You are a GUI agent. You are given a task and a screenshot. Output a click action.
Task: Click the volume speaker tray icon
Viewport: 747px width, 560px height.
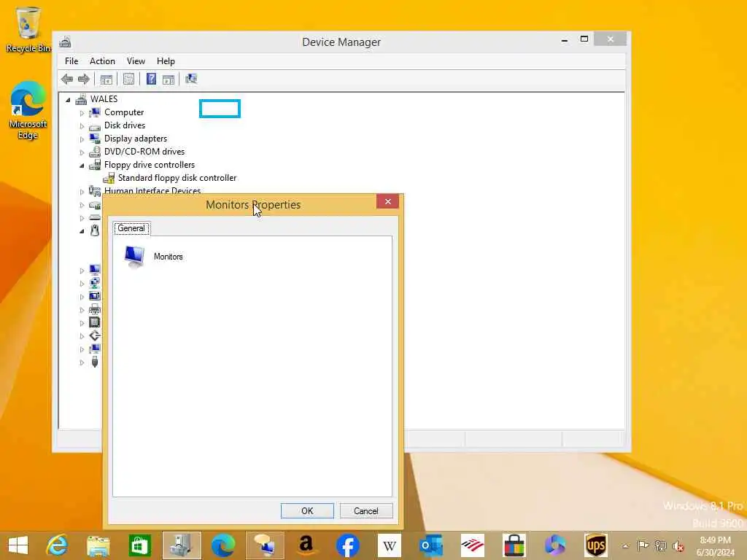coord(678,545)
